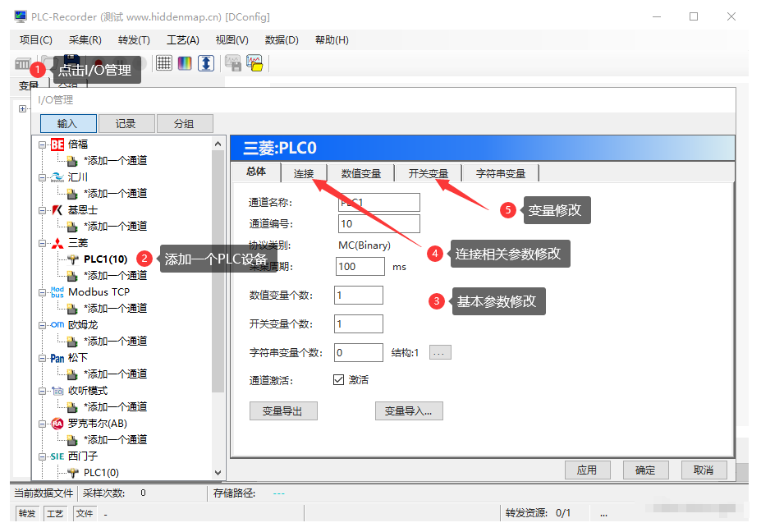Screen dimensions: 761x532
Task: Click the 收听模式 icon
Action: (x=57, y=391)
